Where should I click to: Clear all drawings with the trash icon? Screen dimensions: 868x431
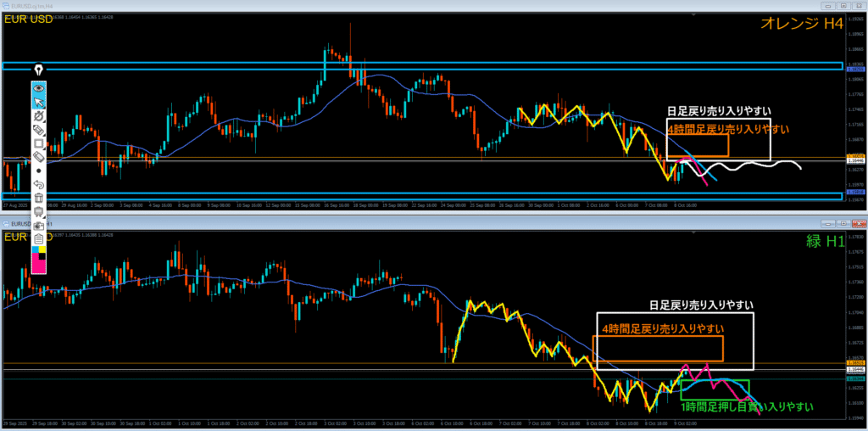coord(38,198)
